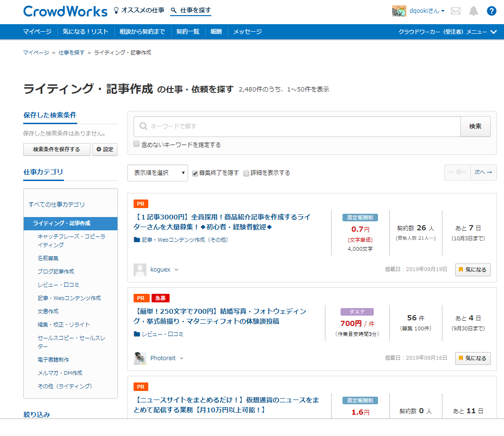Go to next page with 次へ
Image resolution: width=504 pixels, height=436 pixels.
point(484,173)
